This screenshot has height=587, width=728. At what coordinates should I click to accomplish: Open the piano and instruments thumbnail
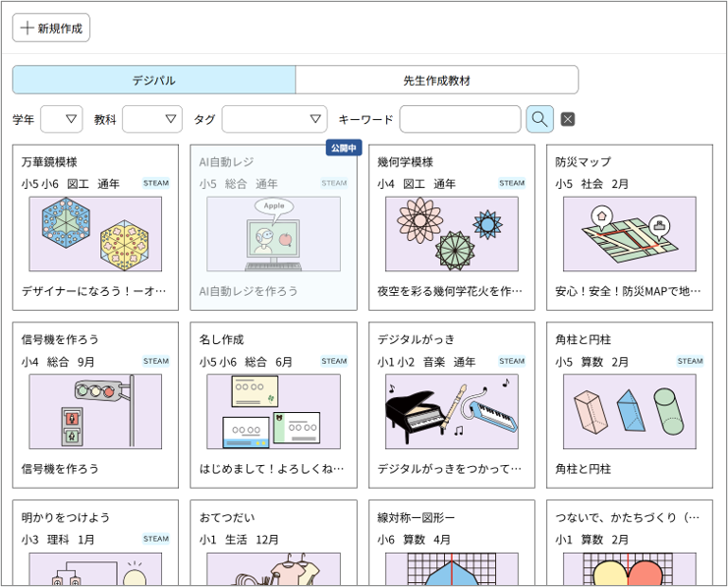(451, 411)
